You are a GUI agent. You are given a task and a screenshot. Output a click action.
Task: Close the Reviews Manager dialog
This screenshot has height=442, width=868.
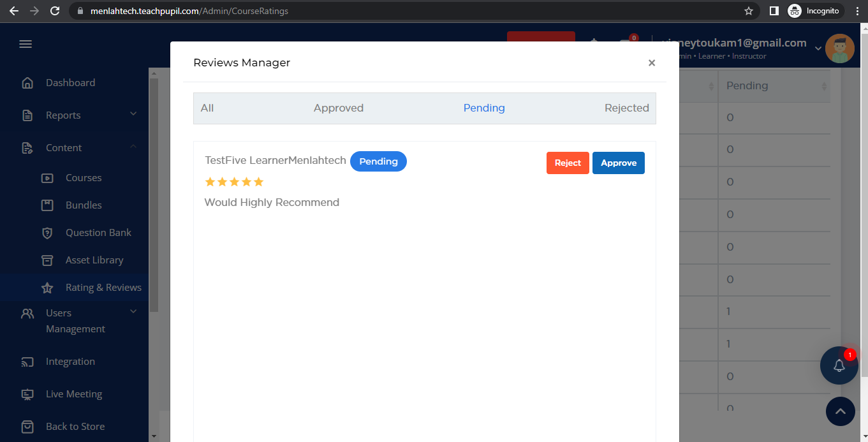(651, 63)
